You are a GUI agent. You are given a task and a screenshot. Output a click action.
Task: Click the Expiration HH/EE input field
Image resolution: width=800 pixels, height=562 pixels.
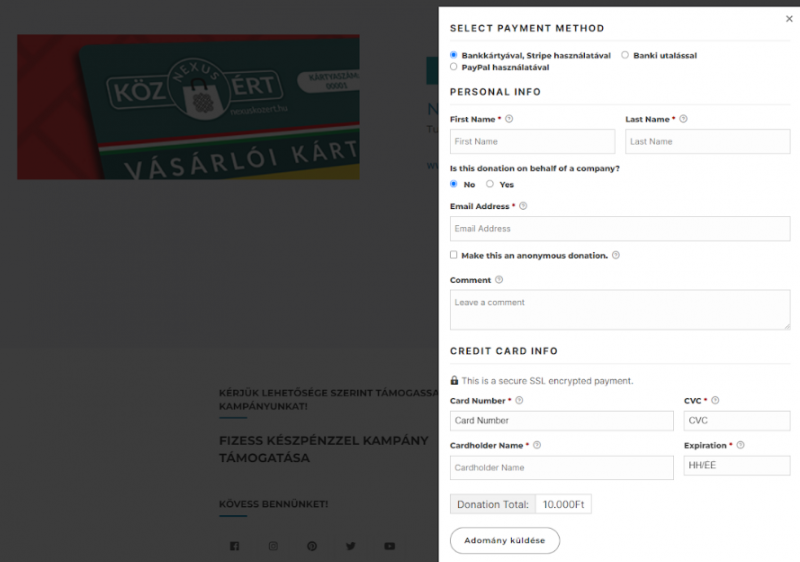click(737, 465)
